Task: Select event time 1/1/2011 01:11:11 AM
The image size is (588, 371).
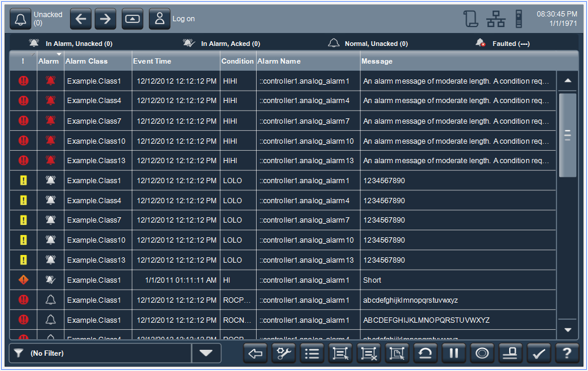Action: (x=176, y=280)
